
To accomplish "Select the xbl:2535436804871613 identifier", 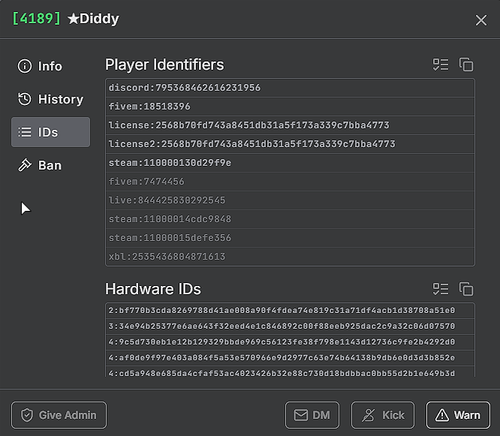I will click(x=290, y=256).
